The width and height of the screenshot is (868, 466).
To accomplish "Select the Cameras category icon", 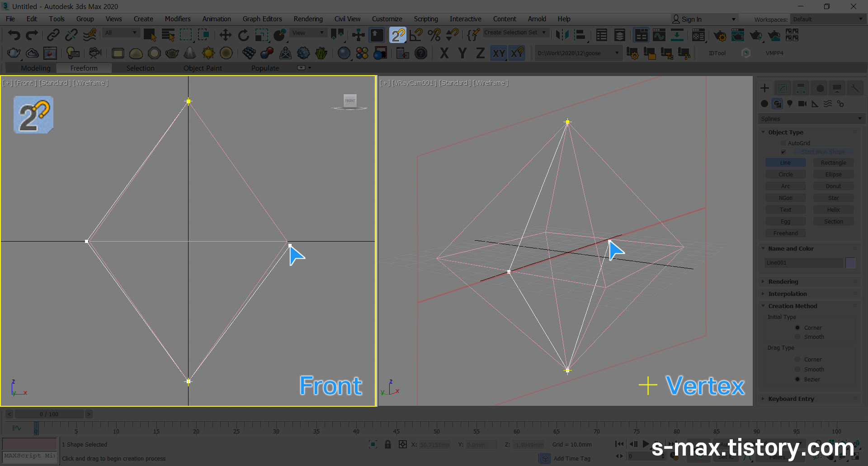I will click(x=802, y=104).
